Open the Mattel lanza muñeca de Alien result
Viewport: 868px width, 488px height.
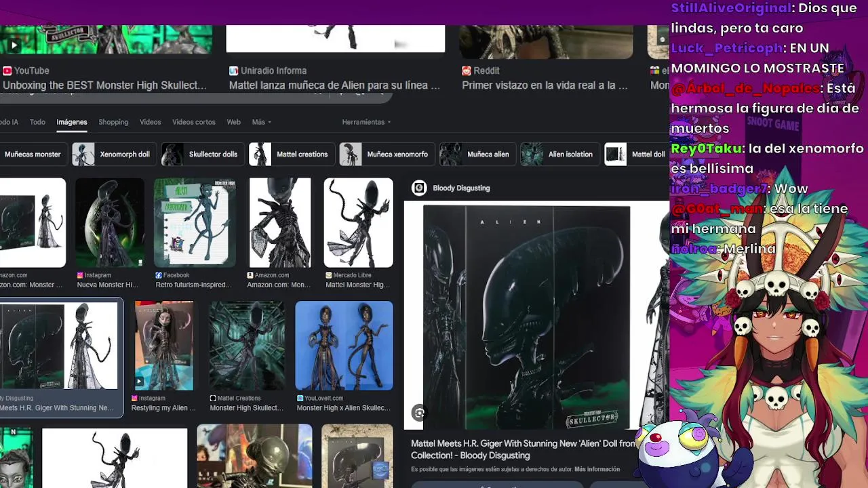tap(334, 85)
